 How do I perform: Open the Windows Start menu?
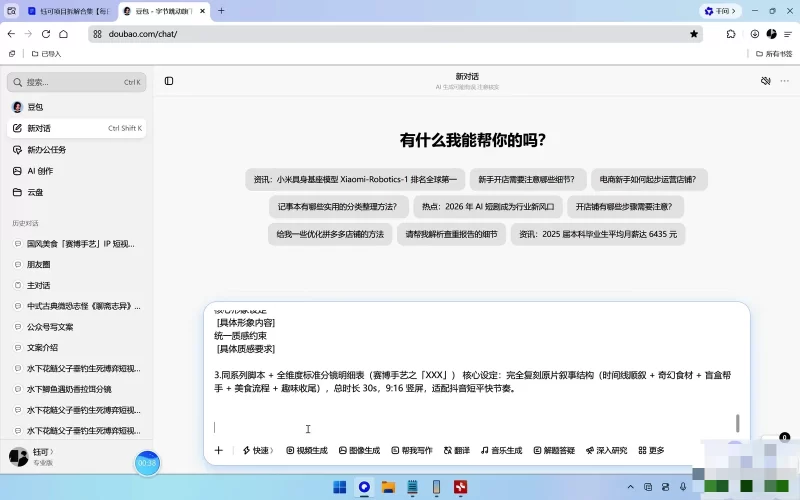click(x=339, y=487)
